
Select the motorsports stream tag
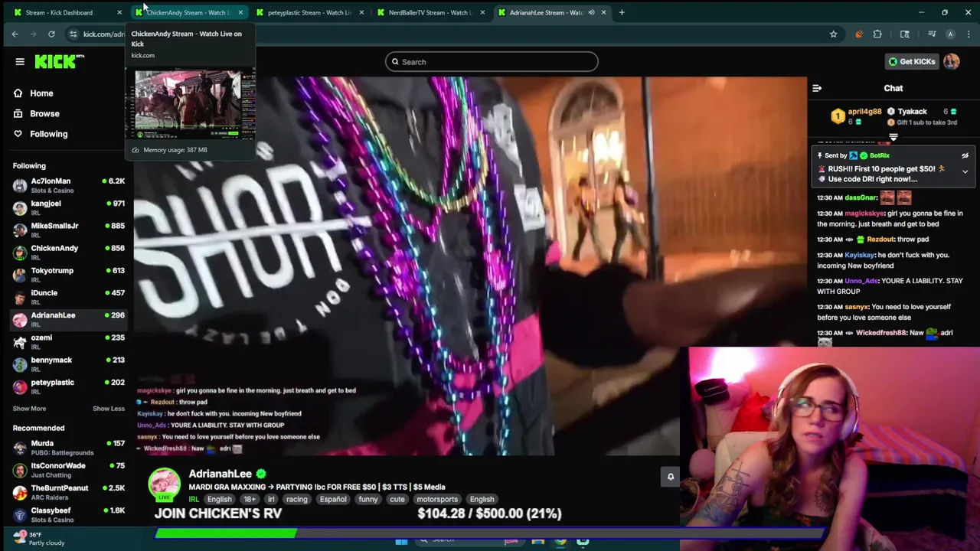(x=437, y=500)
